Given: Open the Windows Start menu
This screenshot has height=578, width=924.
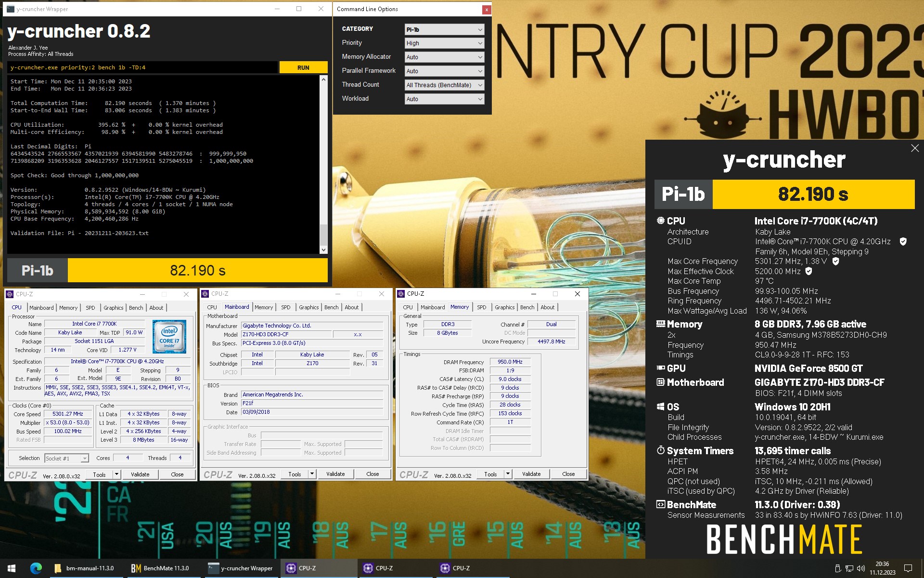Looking at the screenshot, I should [x=12, y=568].
